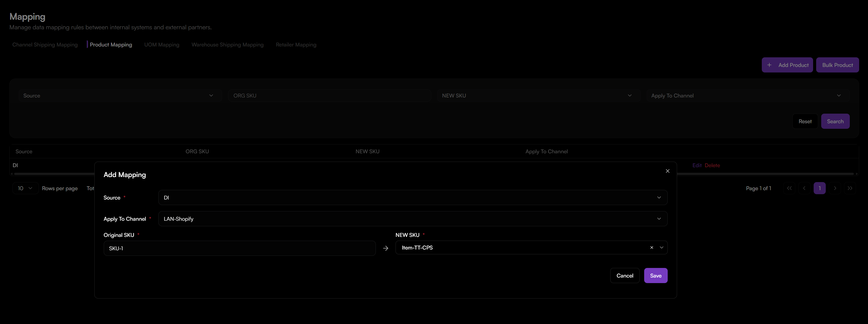Click the Original SKU input field
The width and height of the screenshot is (868, 324).
point(239,248)
